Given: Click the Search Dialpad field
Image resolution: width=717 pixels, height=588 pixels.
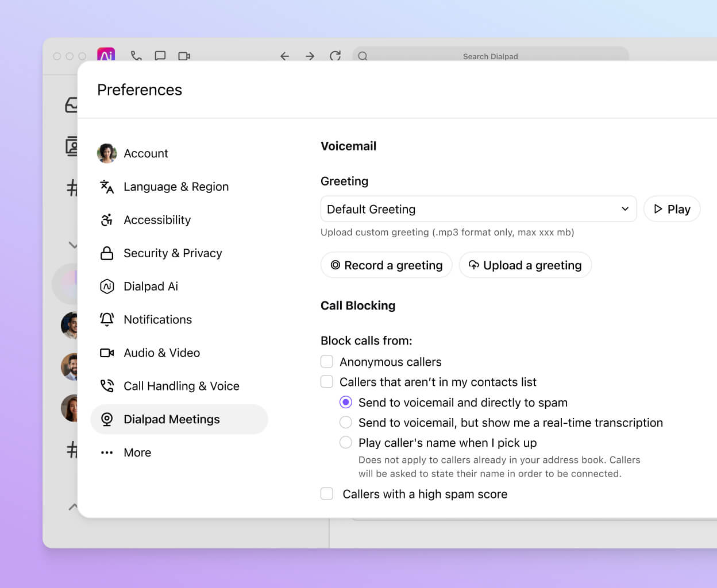Looking at the screenshot, I should 491,56.
